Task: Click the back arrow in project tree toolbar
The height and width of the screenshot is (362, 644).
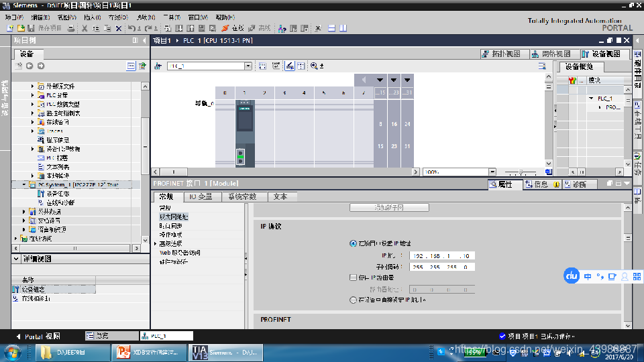Action: (30, 66)
